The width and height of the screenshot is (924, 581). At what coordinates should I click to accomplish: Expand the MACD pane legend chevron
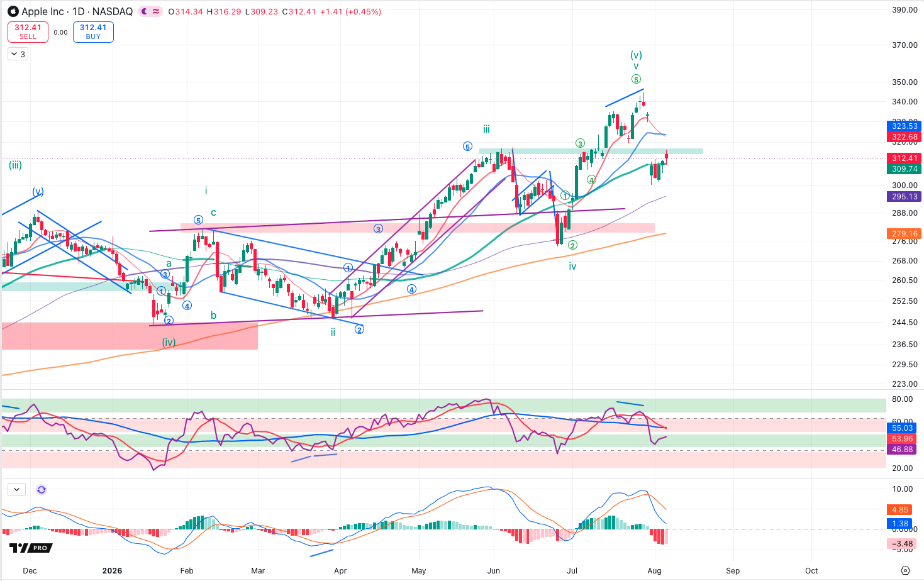tap(16, 489)
